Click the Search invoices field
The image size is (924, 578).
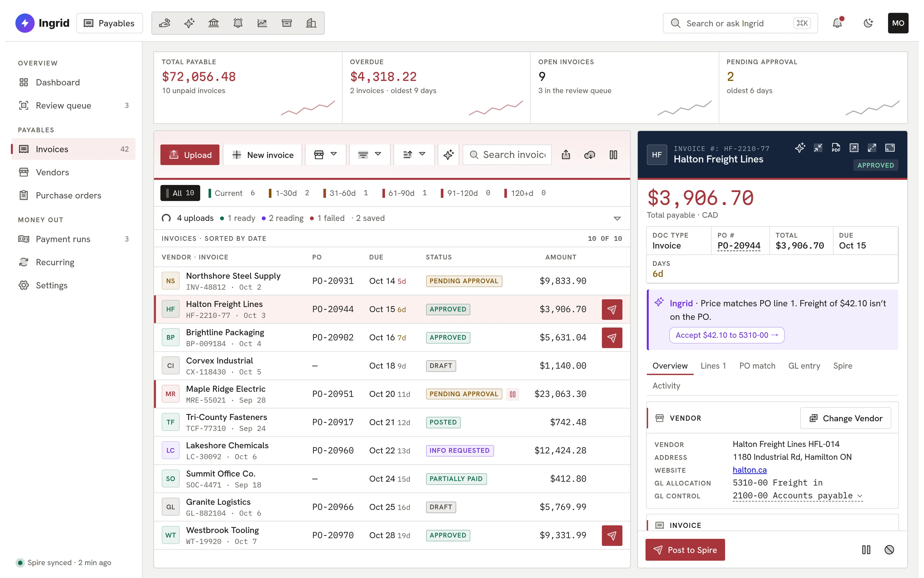(x=507, y=155)
